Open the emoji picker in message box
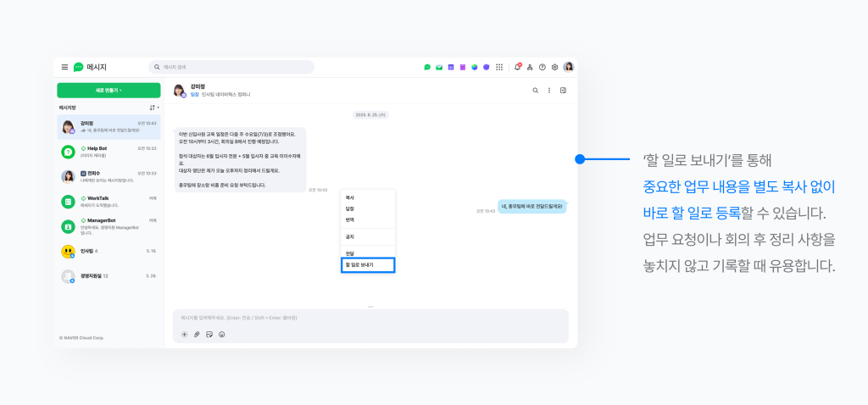Viewport: 868px width, 405px height. pos(222,335)
